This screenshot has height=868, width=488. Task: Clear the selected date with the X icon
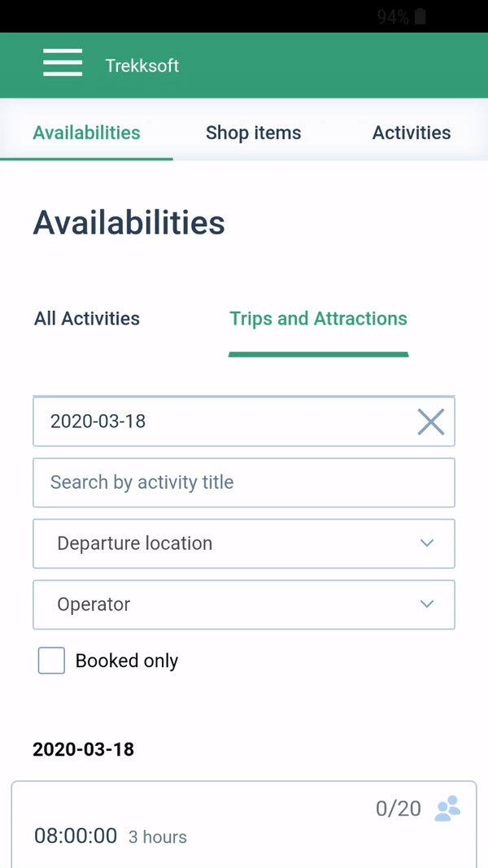click(x=430, y=421)
